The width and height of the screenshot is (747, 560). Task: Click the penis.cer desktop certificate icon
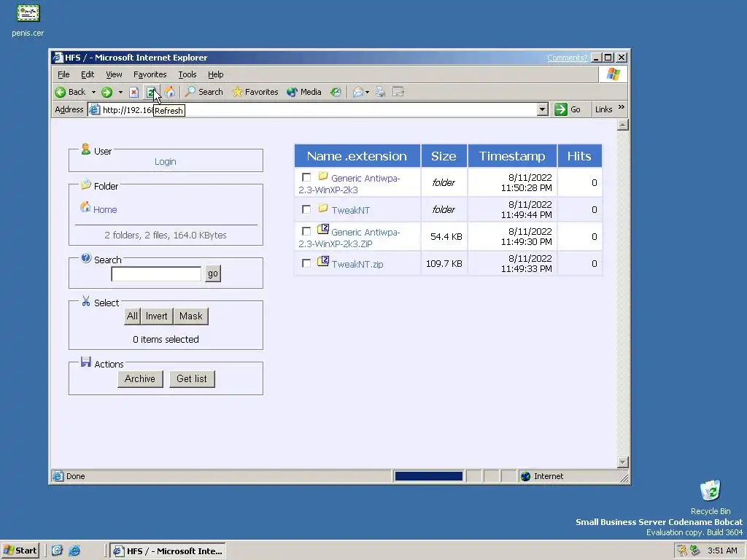pos(28,13)
